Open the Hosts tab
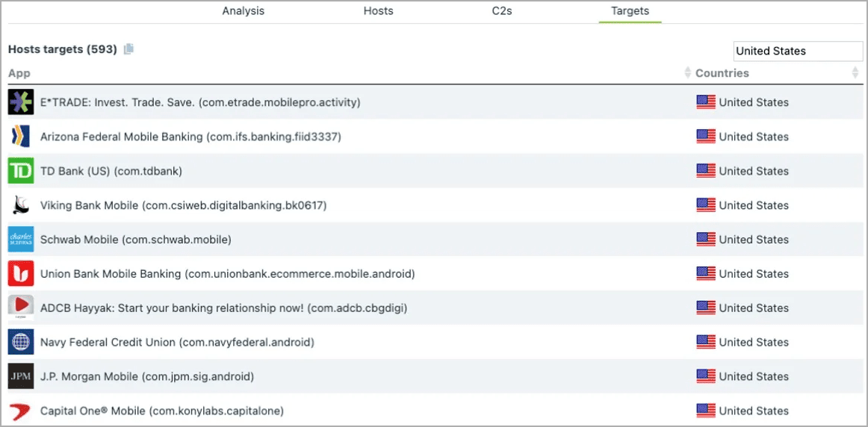This screenshot has height=427, width=868. point(378,11)
